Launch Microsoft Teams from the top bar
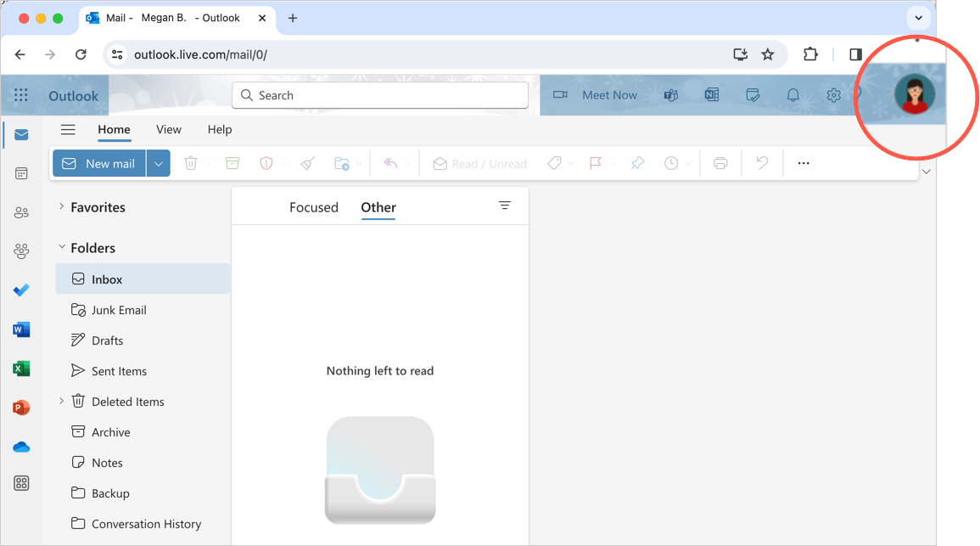This screenshot has width=980, height=546. 670,95
